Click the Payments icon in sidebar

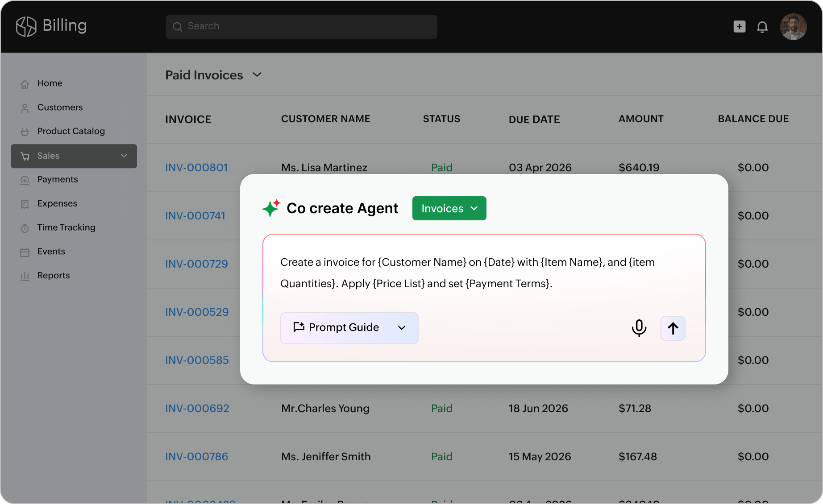click(25, 180)
